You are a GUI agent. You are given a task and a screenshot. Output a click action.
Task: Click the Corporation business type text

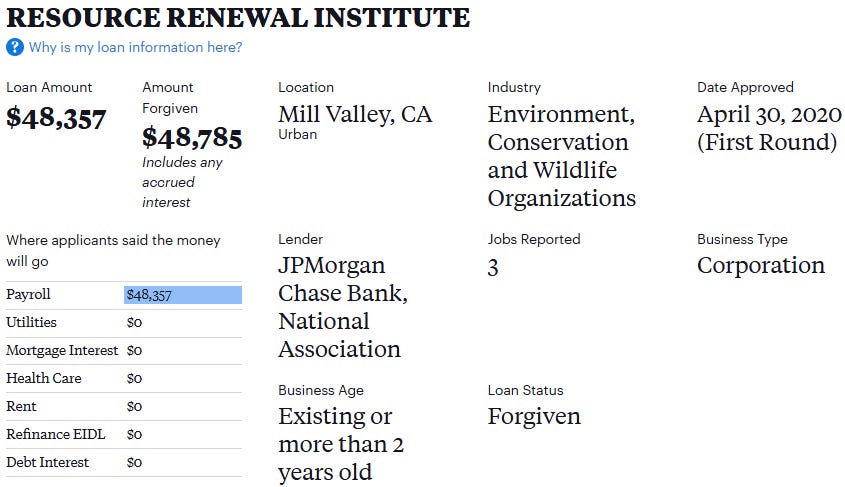tap(760, 265)
